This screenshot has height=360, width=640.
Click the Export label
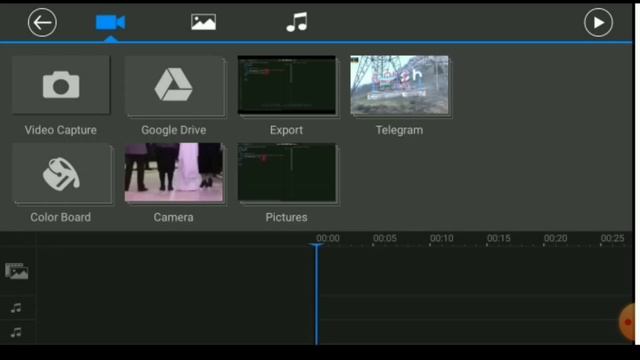pos(287,130)
